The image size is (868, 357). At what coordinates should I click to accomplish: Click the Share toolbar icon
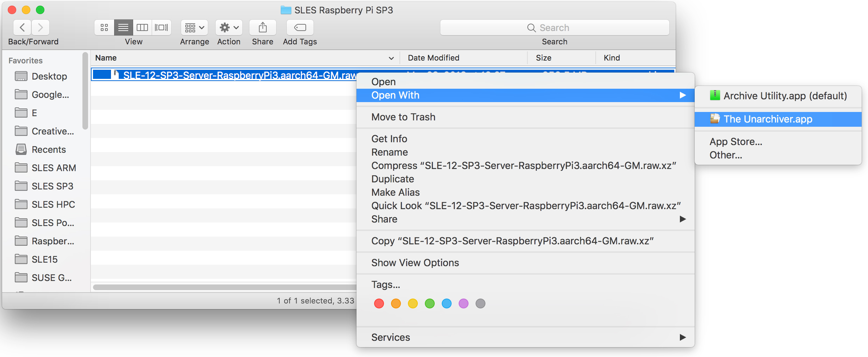[262, 27]
